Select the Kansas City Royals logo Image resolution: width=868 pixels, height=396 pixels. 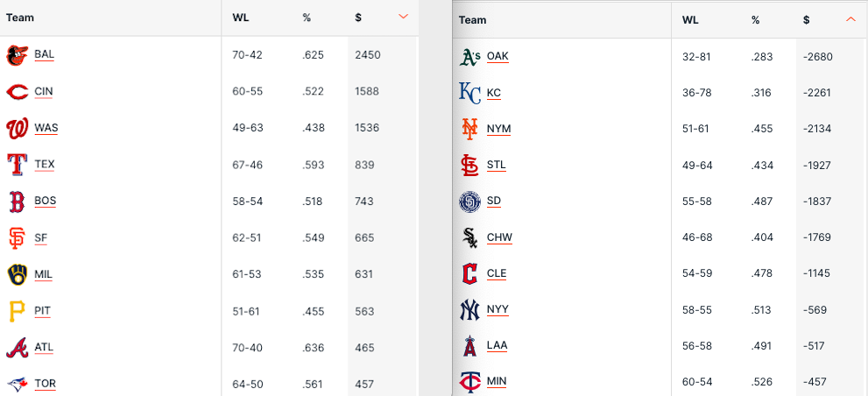[x=470, y=93]
